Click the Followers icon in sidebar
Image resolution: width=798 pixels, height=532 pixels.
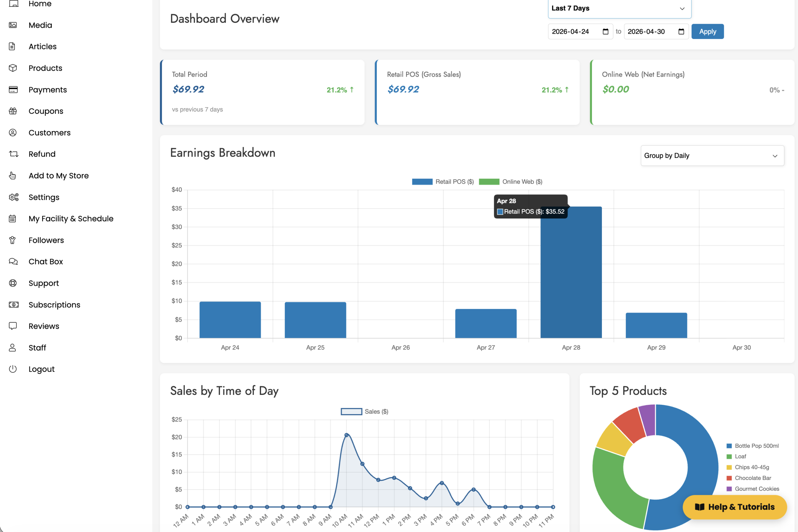tap(12, 240)
